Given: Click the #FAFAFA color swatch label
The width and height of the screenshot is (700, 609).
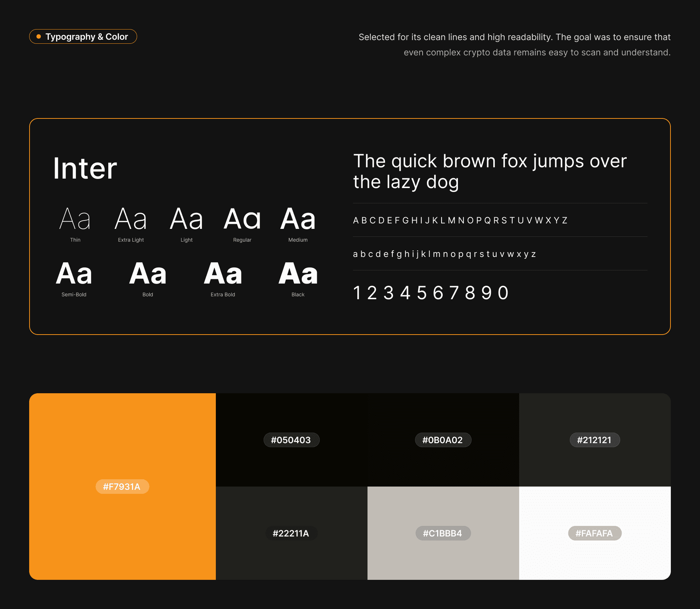Looking at the screenshot, I should pos(594,533).
